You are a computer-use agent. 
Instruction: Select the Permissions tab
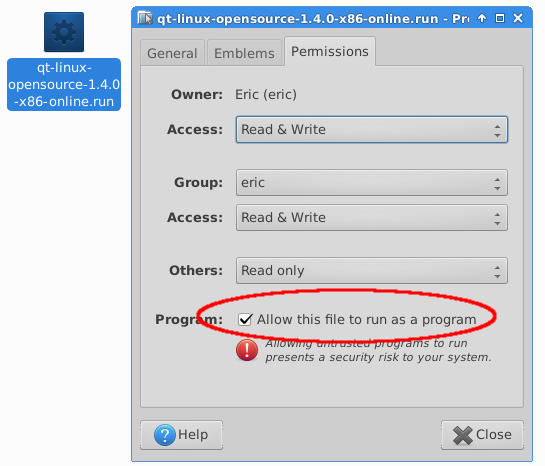[x=330, y=51]
